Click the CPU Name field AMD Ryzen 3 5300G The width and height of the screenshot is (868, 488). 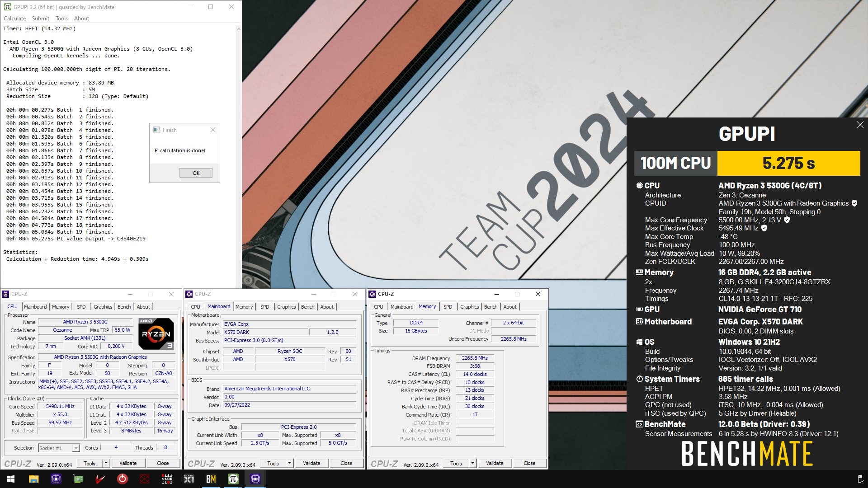[85, 322]
